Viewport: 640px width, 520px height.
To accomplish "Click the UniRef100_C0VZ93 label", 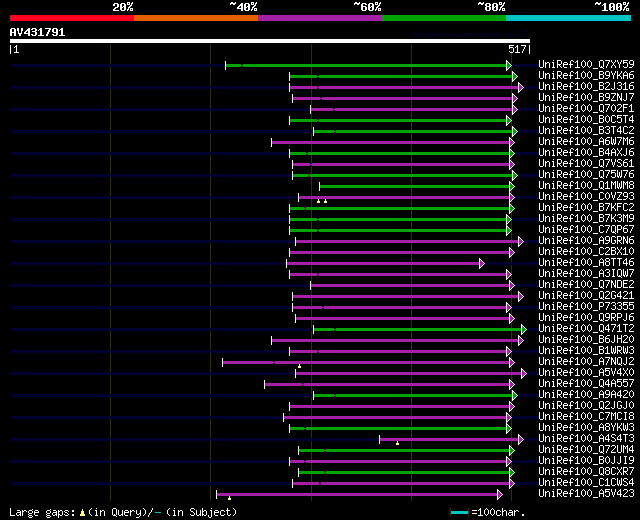I will click(x=586, y=197).
